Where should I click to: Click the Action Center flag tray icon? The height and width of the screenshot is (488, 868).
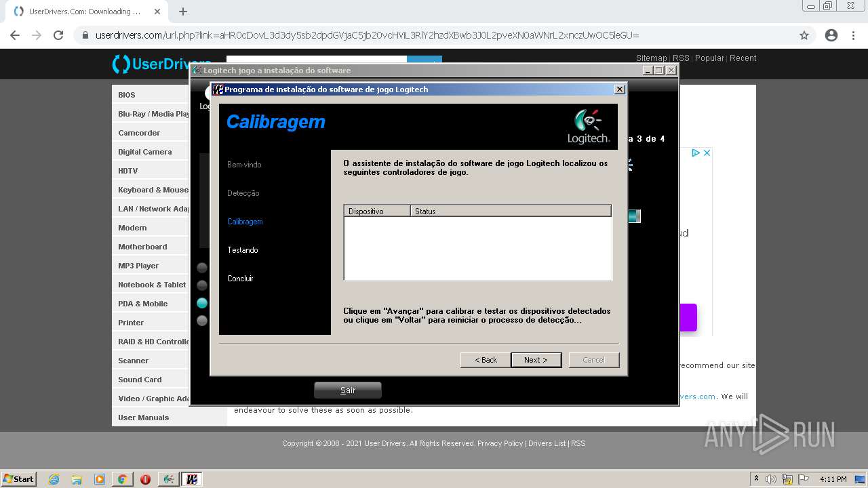pyautogui.click(x=804, y=479)
